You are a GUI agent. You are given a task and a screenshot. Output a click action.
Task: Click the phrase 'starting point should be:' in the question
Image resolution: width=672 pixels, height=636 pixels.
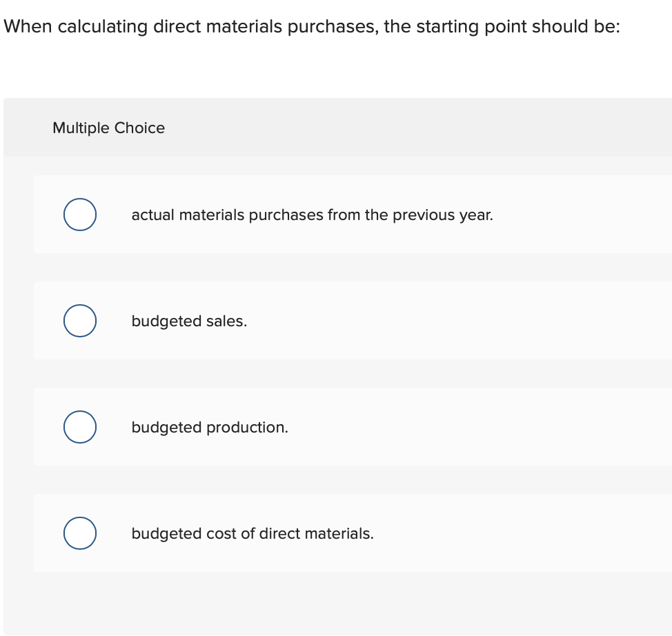point(518,27)
